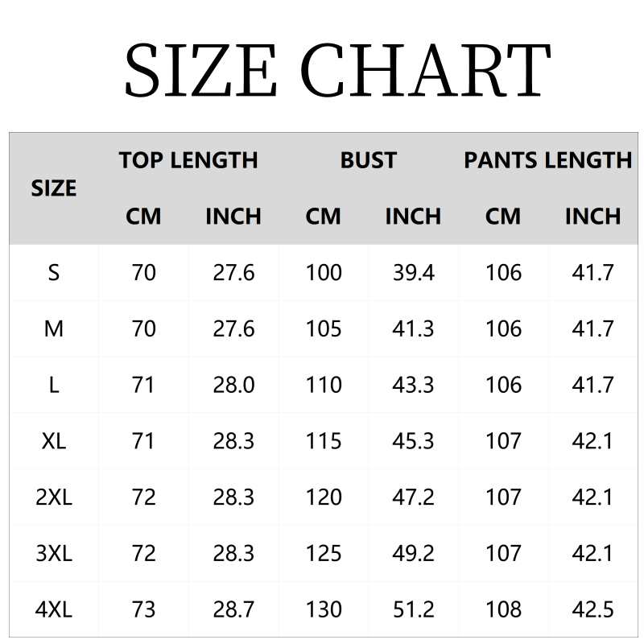Click the 2XL size row label

pyautogui.click(x=54, y=497)
